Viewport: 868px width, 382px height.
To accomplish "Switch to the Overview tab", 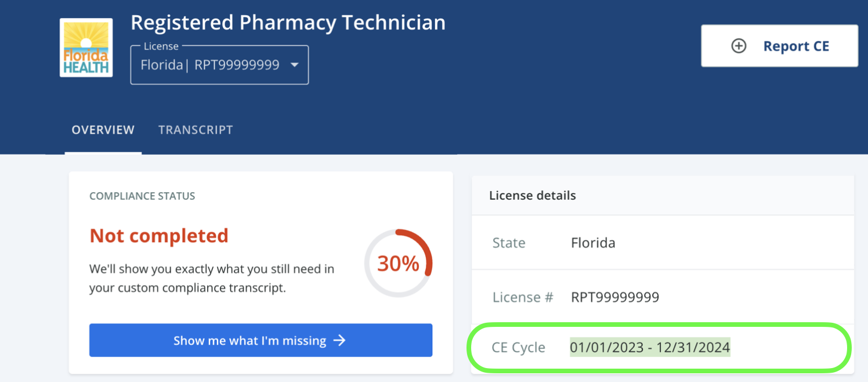I will 103,130.
